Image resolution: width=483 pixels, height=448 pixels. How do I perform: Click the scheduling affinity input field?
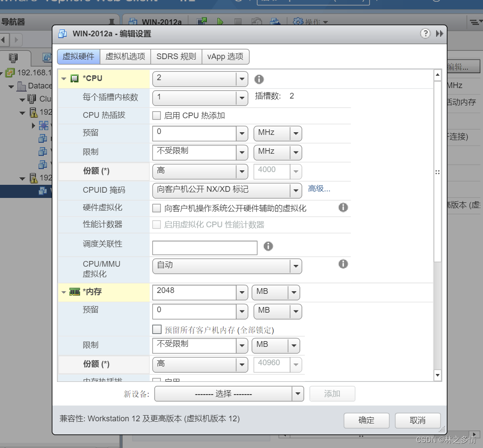tap(205, 248)
